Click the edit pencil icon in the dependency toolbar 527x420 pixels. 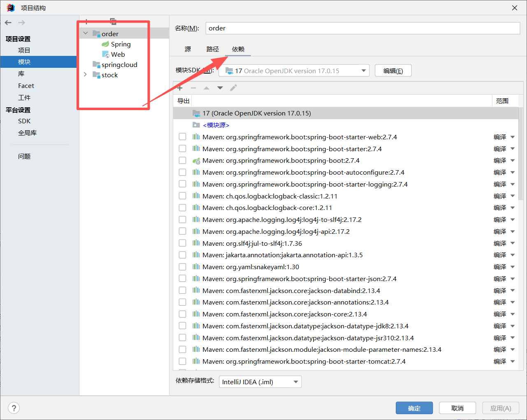tap(233, 88)
